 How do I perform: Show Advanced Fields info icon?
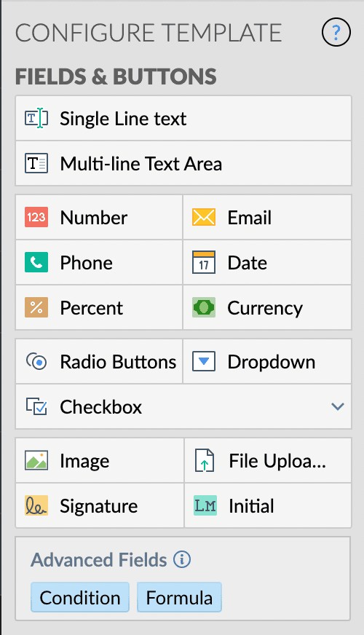pos(182,560)
